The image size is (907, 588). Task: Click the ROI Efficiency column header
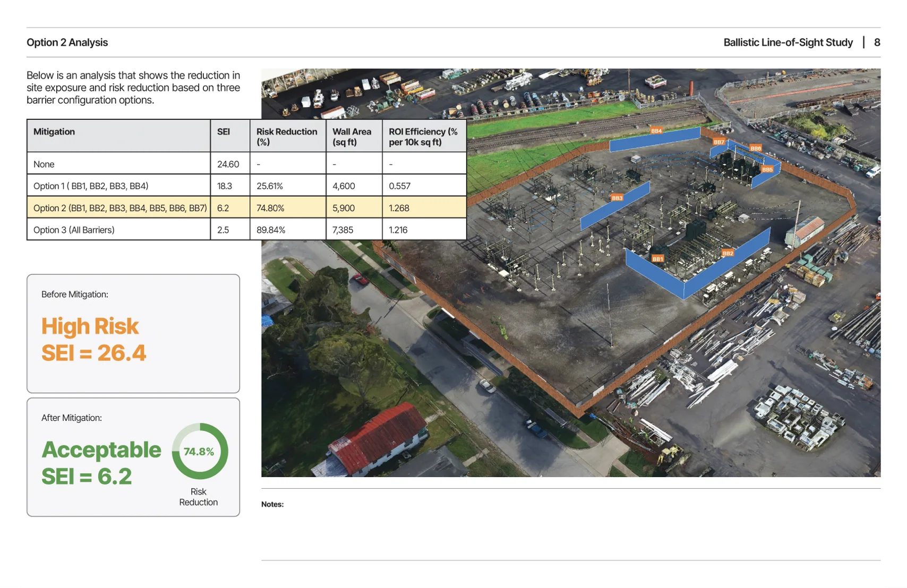pyautogui.click(x=423, y=136)
